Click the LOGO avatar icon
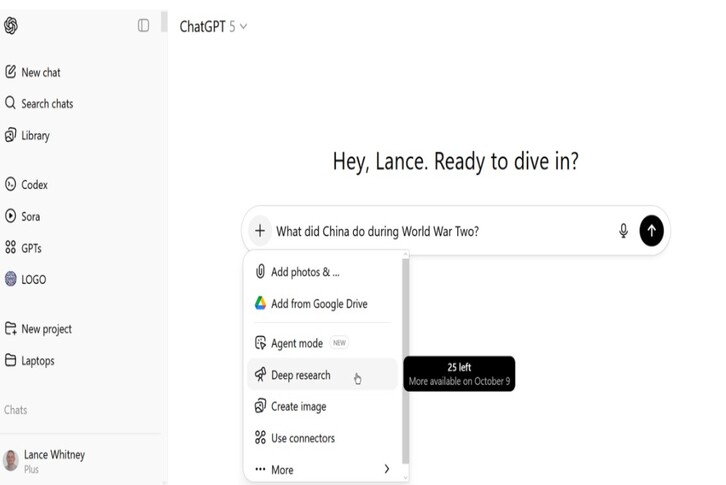 tap(10, 279)
